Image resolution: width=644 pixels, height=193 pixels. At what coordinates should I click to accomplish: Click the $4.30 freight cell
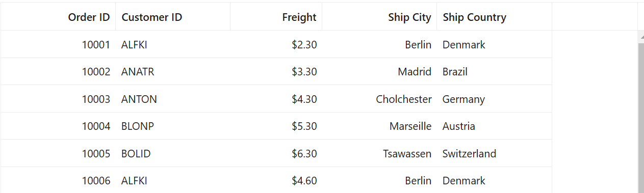(x=276, y=99)
